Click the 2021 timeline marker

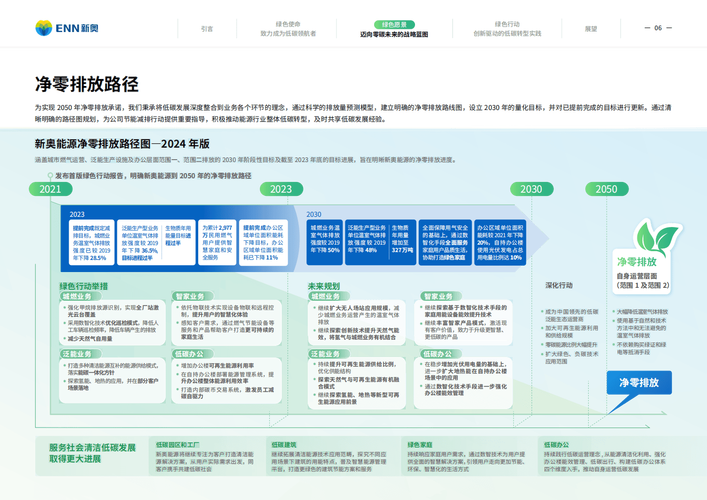pos(50,189)
